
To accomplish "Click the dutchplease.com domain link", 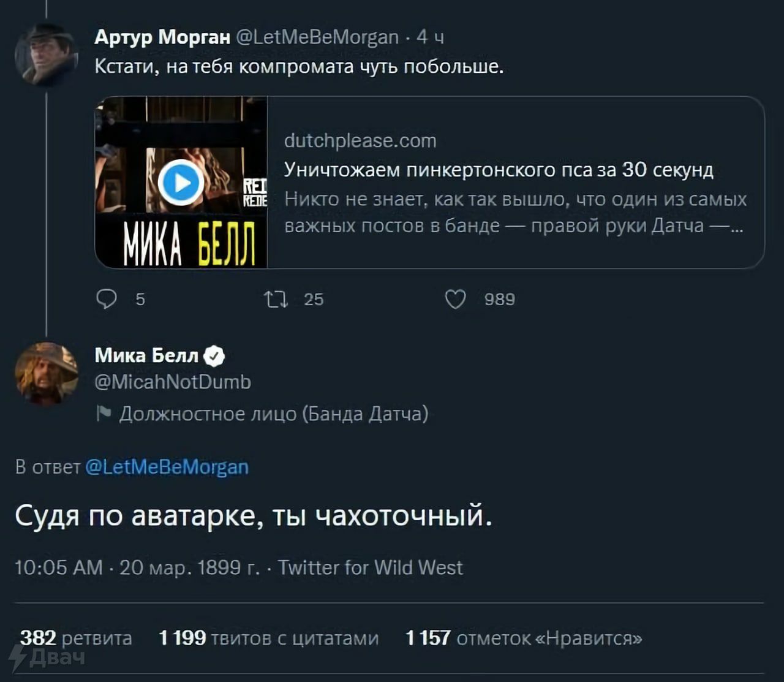I will click(x=360, y=141).
